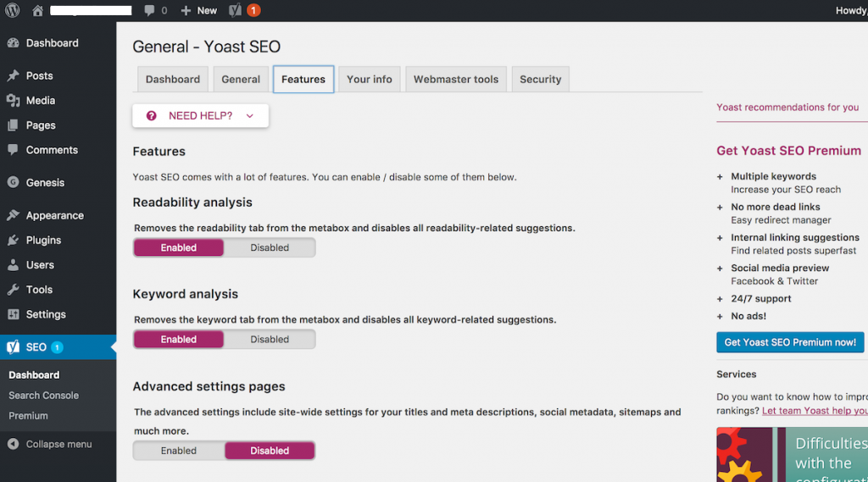
Task: Click the Posts pin icon in sidebar
Action: tap(14, 75)
